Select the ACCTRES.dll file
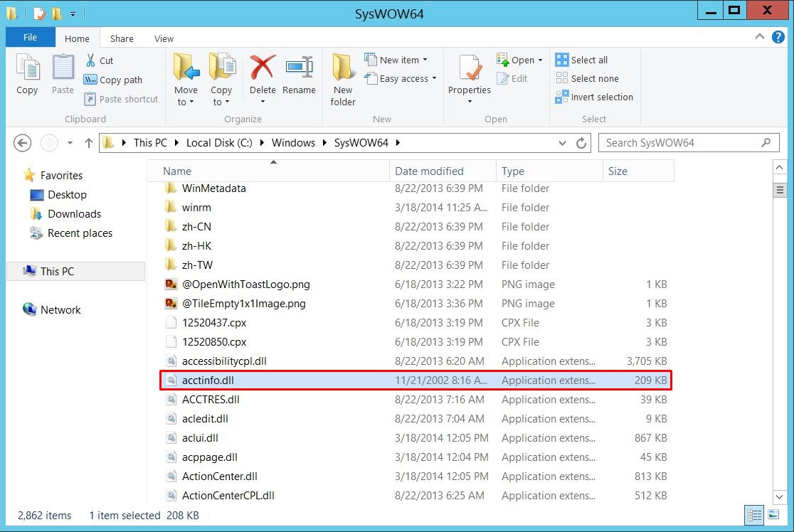 (x=415, y=400)
